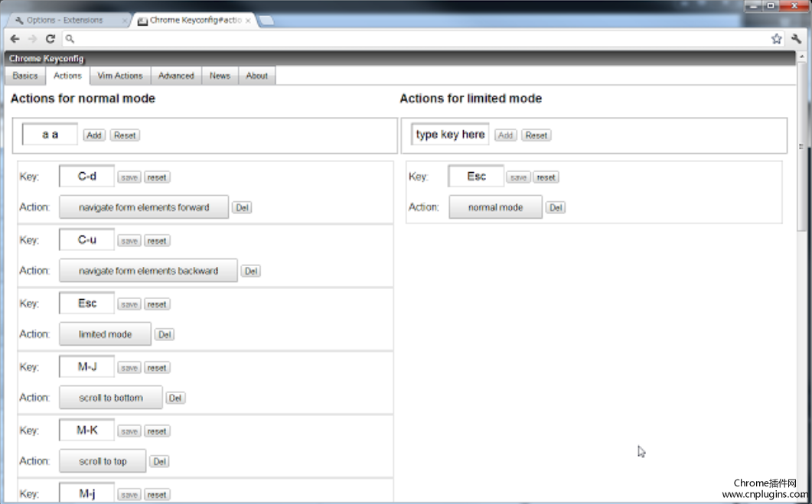Open the 'navigate form elements forward' action selector
Screen dimensions: 812x504
[144, 207]
